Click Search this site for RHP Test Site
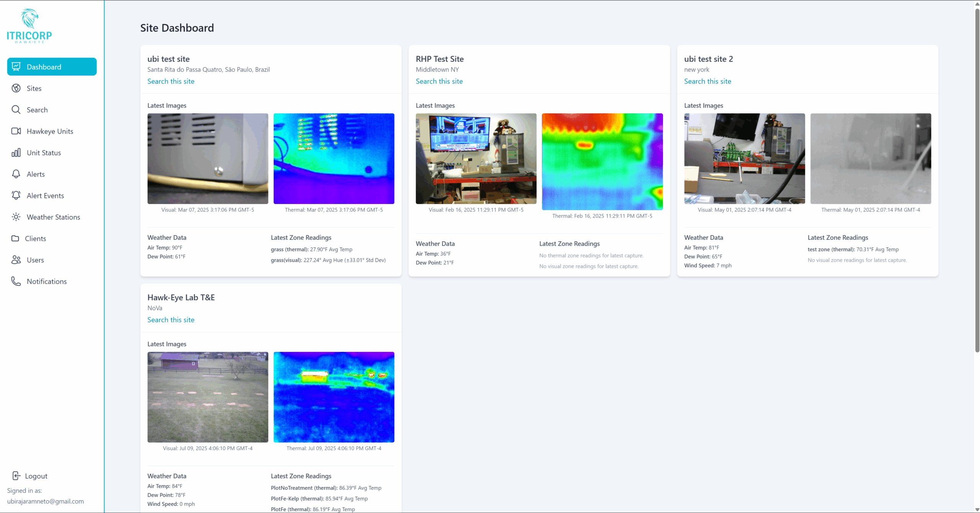 (x=439, y=81)
